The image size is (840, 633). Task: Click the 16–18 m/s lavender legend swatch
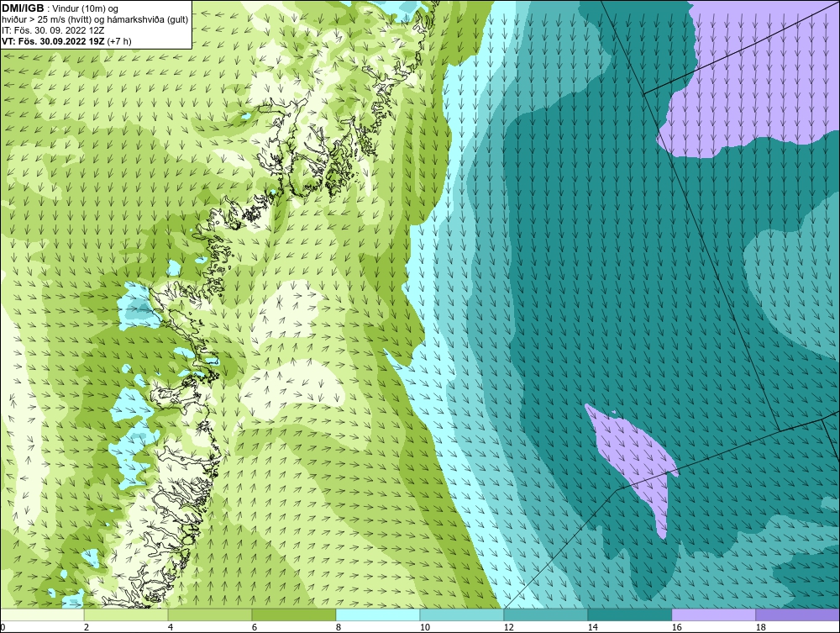pos(713,615)
